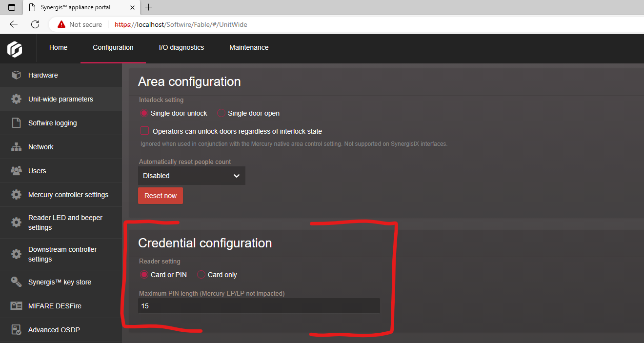Switch to the I/O diagnostics tab

click(181, 47)
